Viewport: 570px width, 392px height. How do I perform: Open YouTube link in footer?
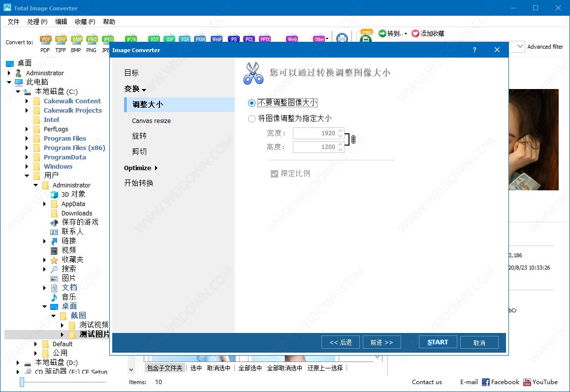tap(540, 382)
